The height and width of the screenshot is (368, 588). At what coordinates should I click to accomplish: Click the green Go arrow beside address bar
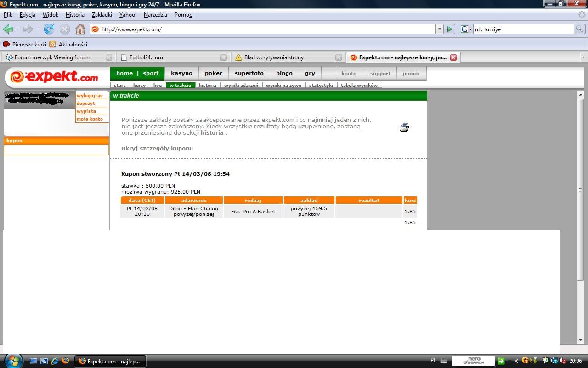(450, 29)
